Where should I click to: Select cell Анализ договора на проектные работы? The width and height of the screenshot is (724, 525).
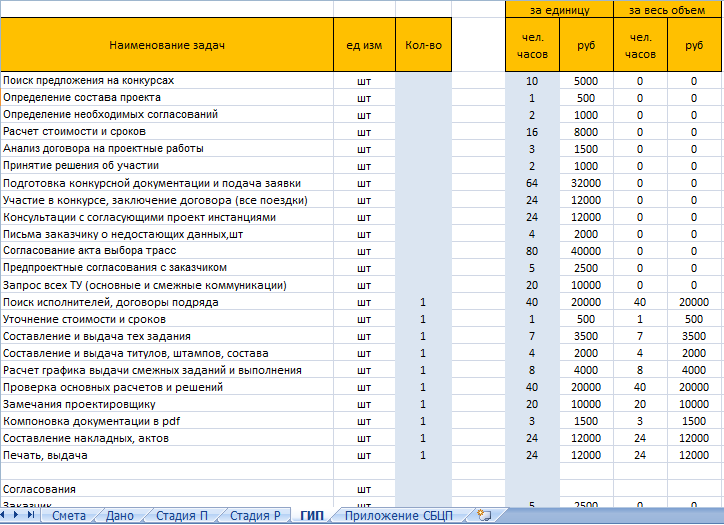point(167,149)
